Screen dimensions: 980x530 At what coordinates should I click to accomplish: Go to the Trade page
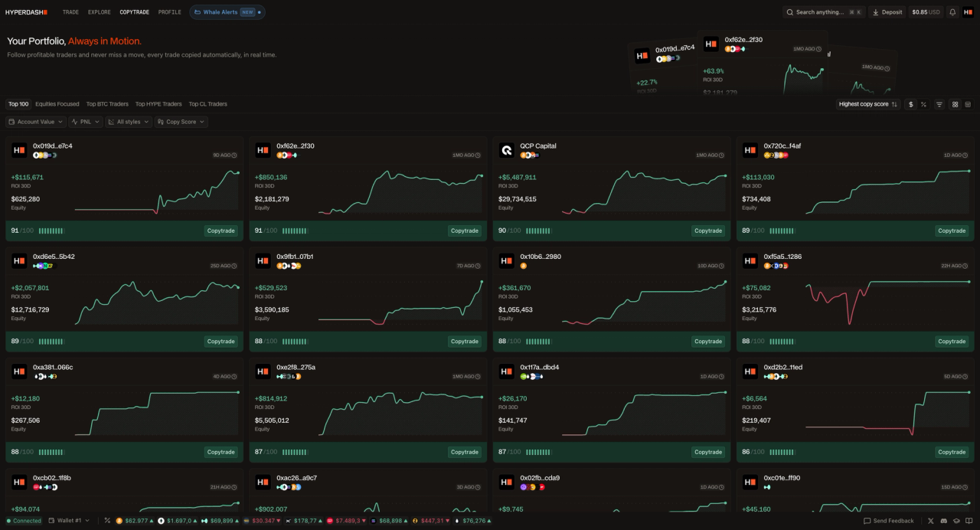click(x=70, y=12)
